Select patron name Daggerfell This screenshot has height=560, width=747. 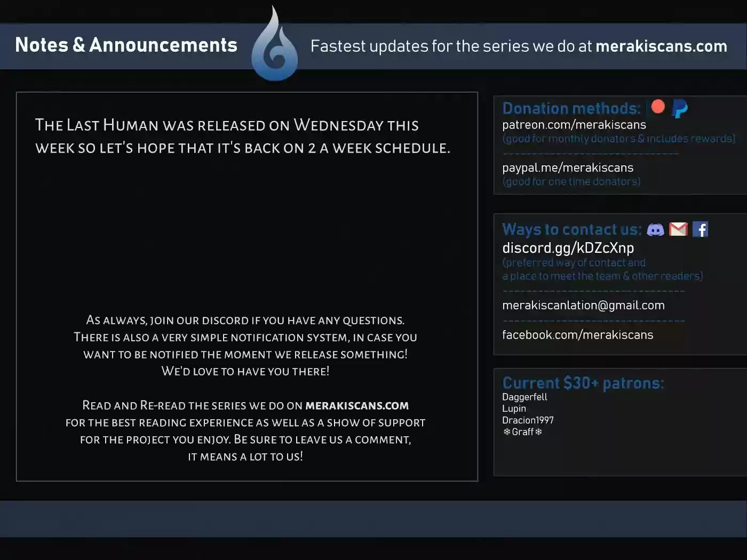(525, 397)
